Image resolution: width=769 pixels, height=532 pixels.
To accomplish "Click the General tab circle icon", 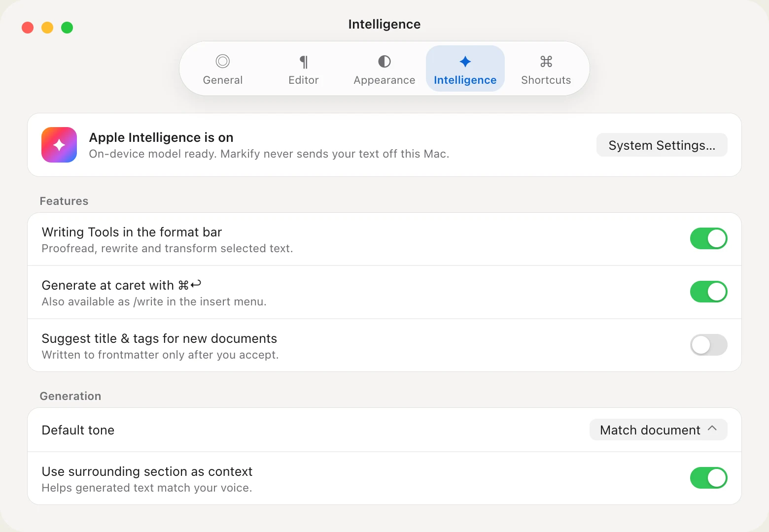I will tap(223, 61).
